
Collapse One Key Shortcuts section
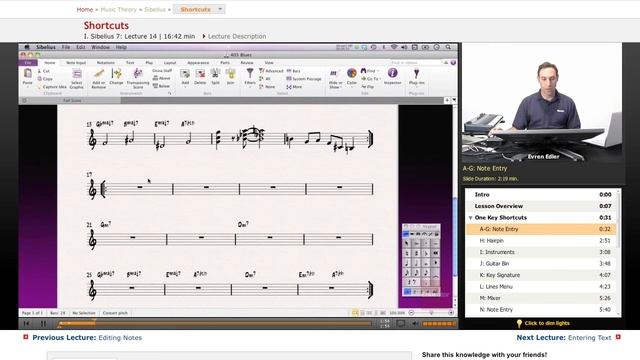pyautogui.click(x=471, y=218)
